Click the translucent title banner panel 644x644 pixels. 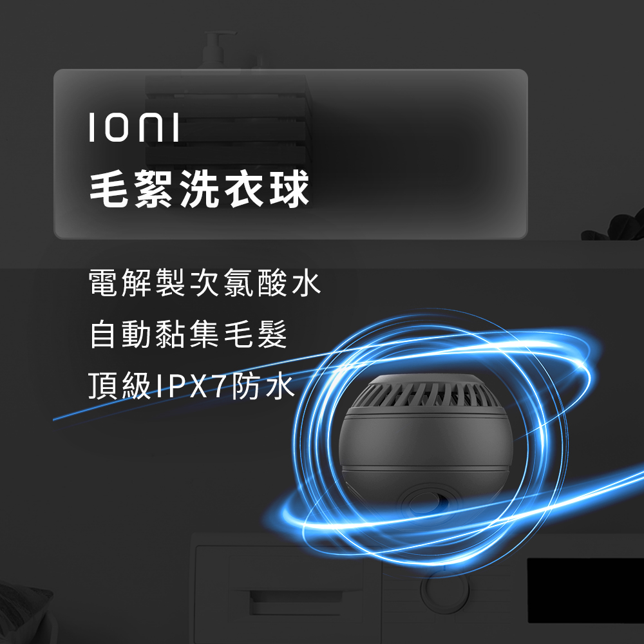click(x=290, y=154)
